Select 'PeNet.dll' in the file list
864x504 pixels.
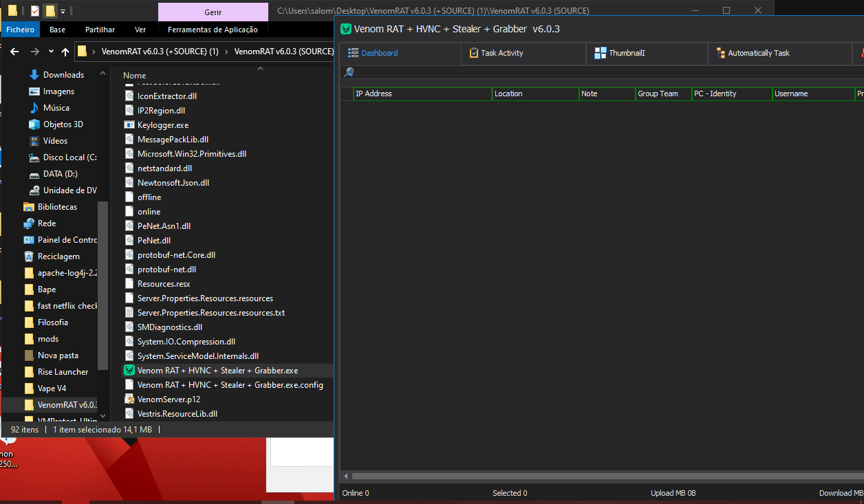[x=154, y=241]
